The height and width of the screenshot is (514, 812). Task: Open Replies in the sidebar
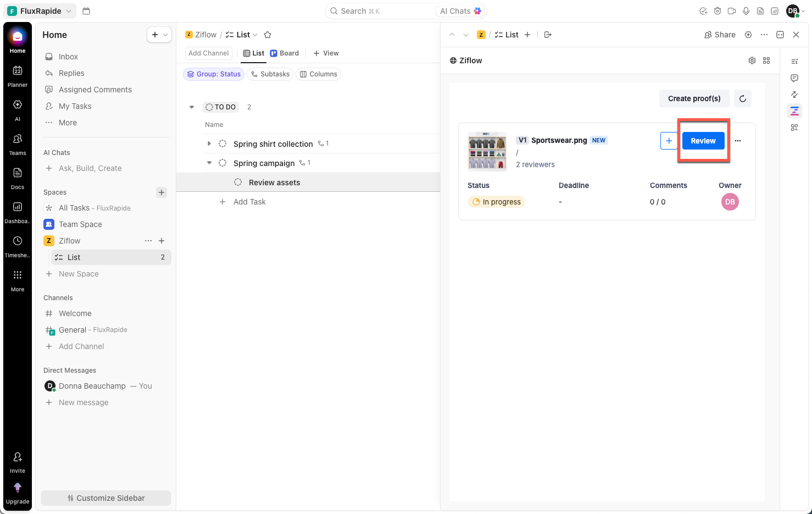point(71,73)
